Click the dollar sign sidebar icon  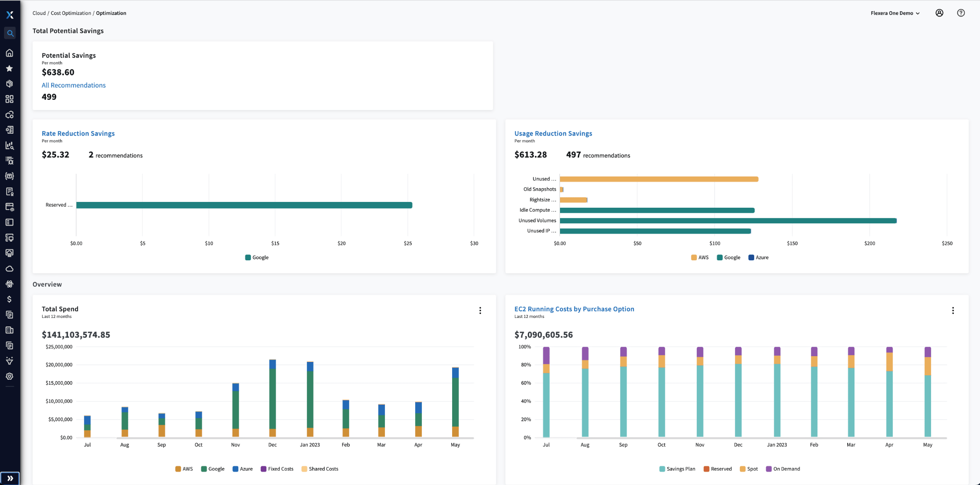(9, 299)
